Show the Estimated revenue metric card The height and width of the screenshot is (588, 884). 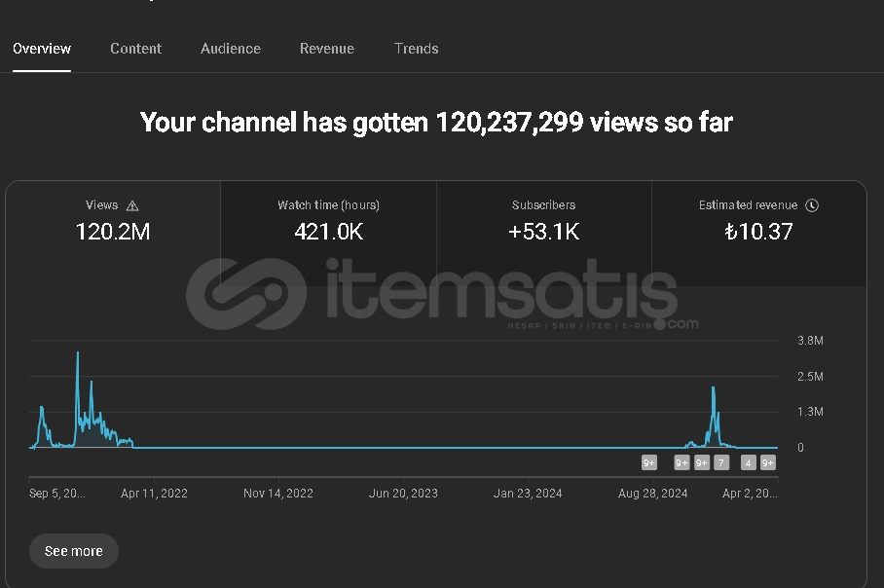pos(758,234)
